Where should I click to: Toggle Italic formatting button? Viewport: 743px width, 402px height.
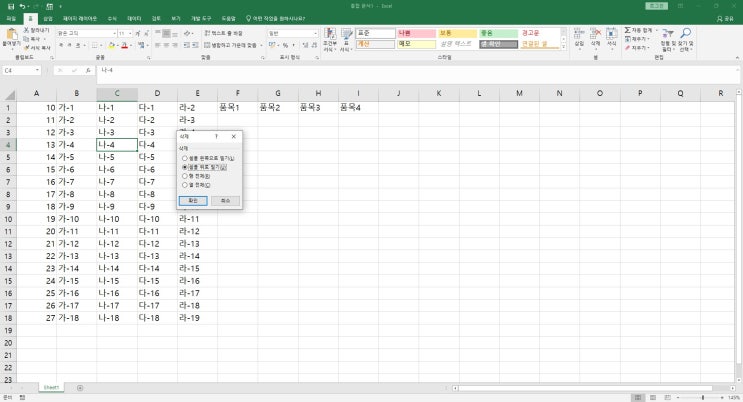pos(69,46)
